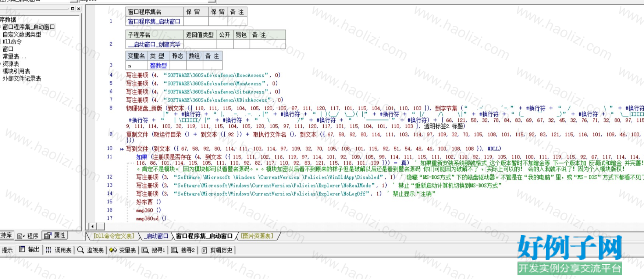Click the 子程序名 column header
This screenshot has height=279, width=644.
154,35
